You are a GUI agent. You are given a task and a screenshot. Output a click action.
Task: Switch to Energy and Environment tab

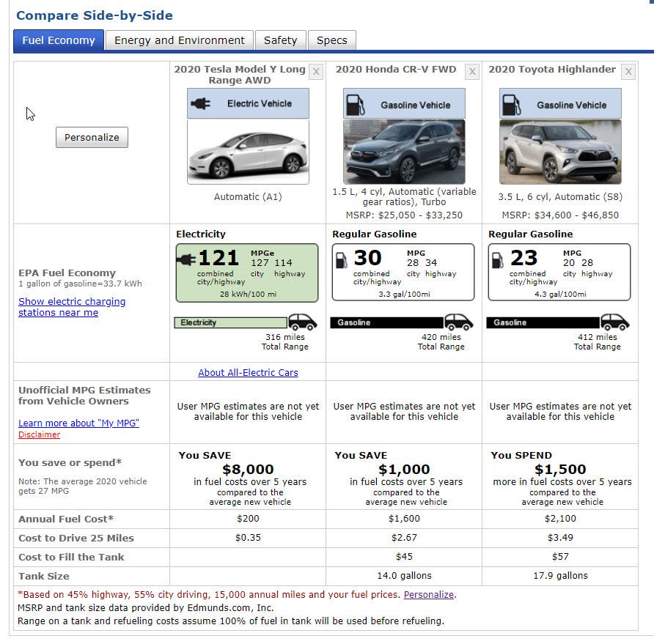point(180,40)
